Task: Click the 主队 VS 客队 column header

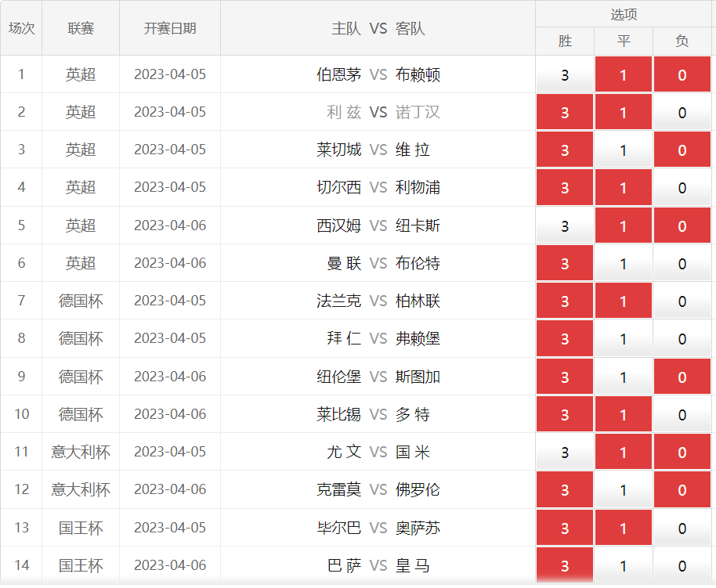Action: [x=378, y=28]
